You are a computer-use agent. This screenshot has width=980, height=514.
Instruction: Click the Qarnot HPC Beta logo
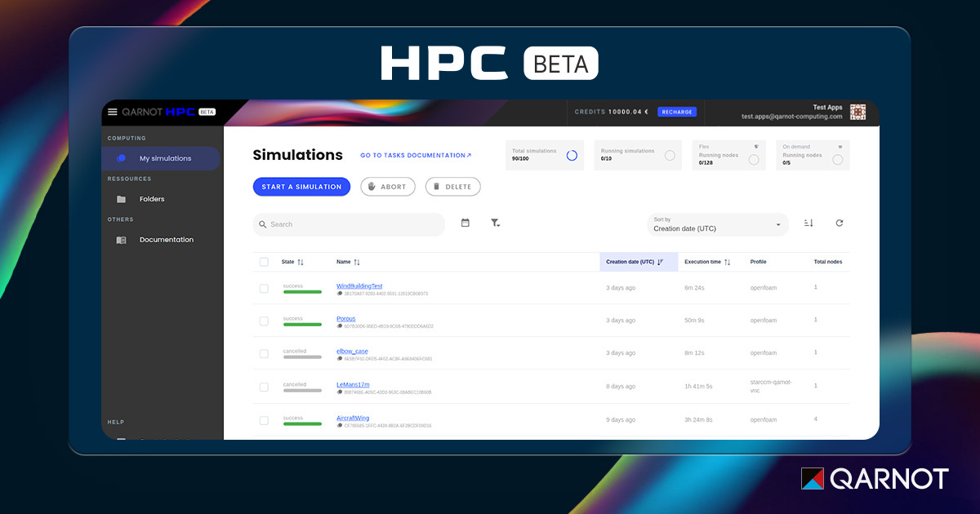click(x=169, y=112)
